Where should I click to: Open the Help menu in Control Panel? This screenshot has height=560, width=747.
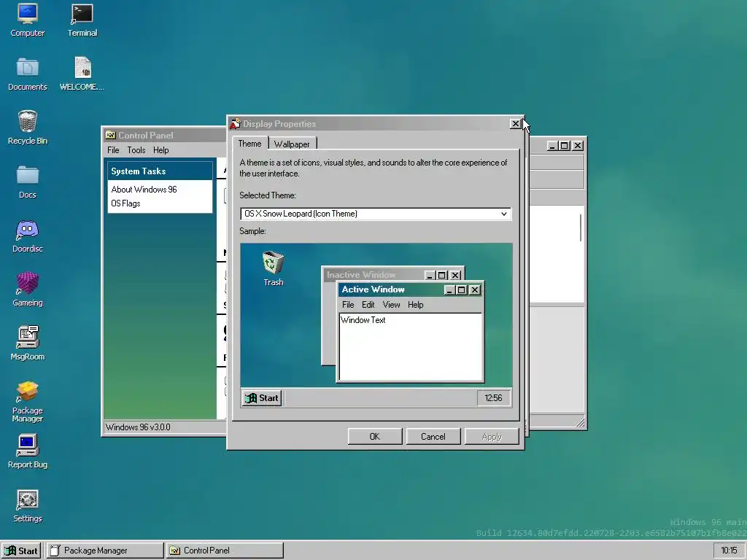tap(161, 150)
